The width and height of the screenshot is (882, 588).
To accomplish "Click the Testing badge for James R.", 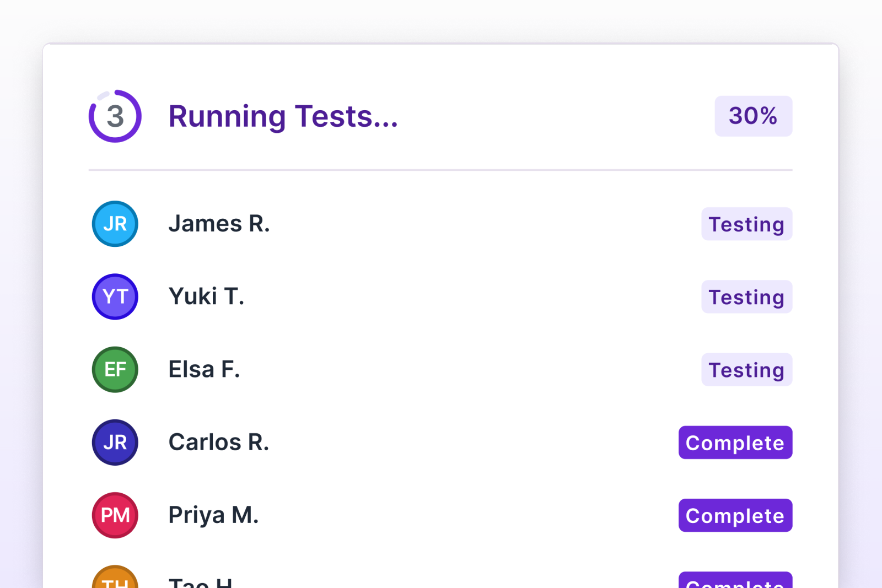I will coord(746,224).
